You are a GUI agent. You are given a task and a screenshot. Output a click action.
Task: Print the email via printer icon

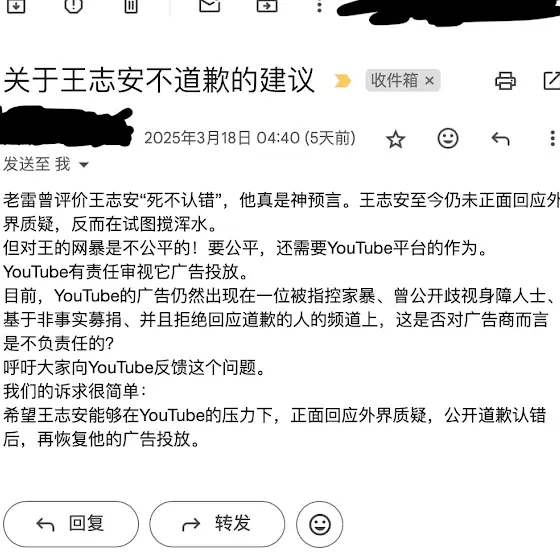point(505,81)
